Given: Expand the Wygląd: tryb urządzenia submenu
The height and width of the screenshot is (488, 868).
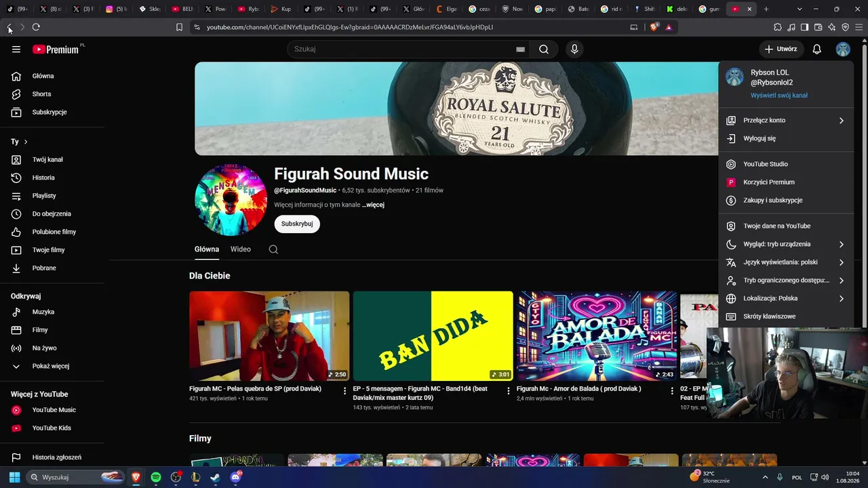Looking at the screenshot, I should 841,244.
